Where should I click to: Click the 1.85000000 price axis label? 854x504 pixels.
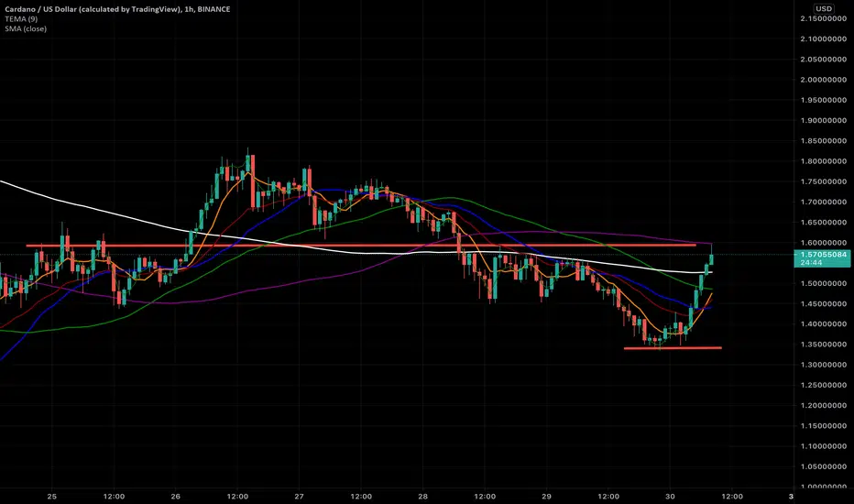823,141
